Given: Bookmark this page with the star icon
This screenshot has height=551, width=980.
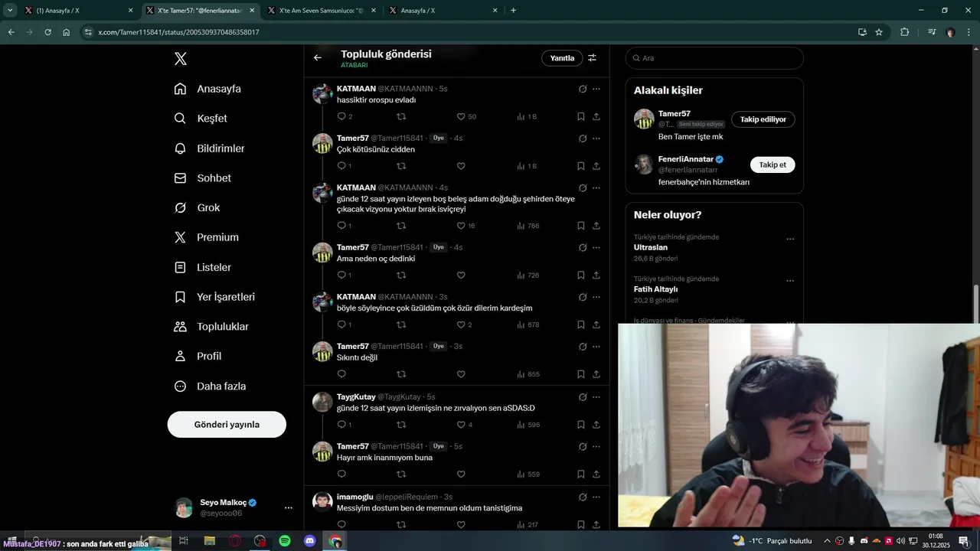Looking at the screenshot, I should 879,32.
